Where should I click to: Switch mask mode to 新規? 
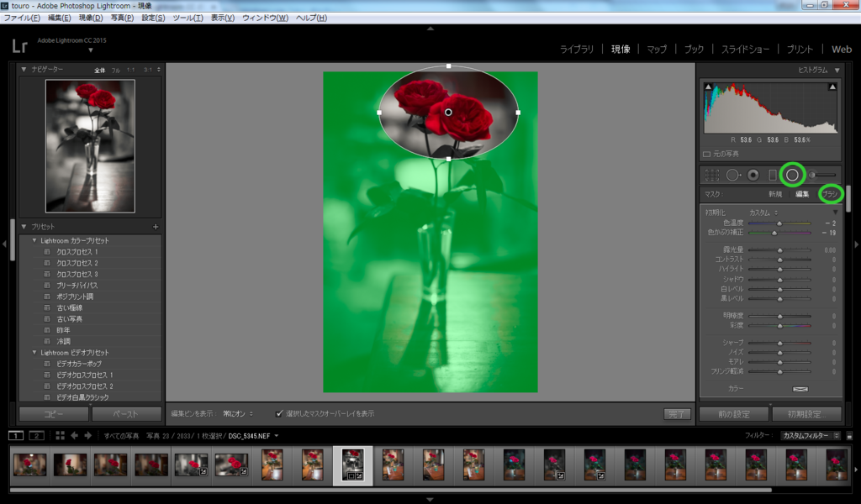pyautogui.click(x=774, y=194)
